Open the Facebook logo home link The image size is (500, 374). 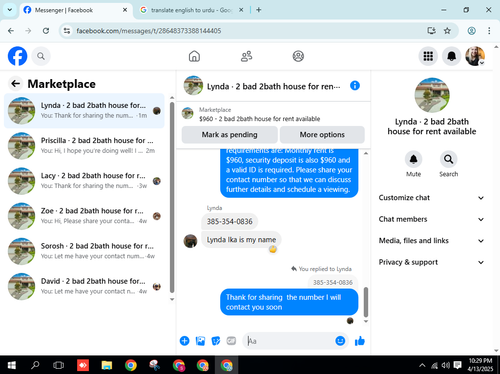(17, 56)
